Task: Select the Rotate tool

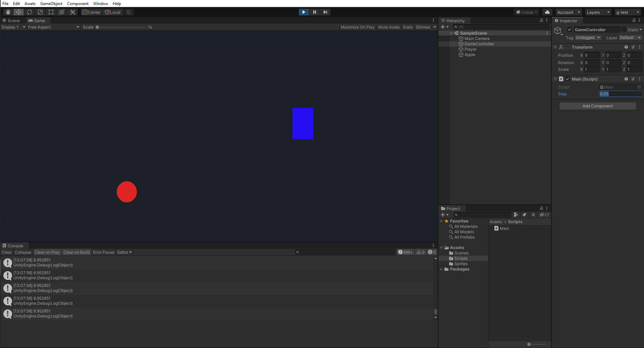Action: point(30,12)
